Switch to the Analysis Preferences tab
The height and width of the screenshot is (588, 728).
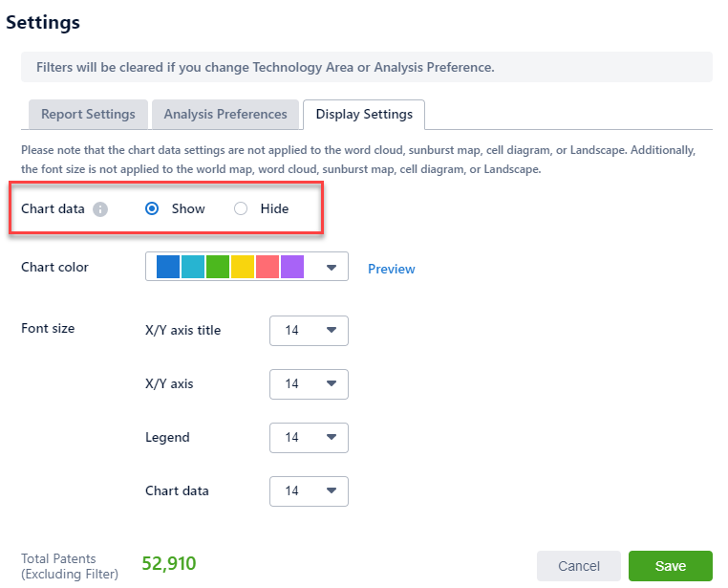coord(225,114)
